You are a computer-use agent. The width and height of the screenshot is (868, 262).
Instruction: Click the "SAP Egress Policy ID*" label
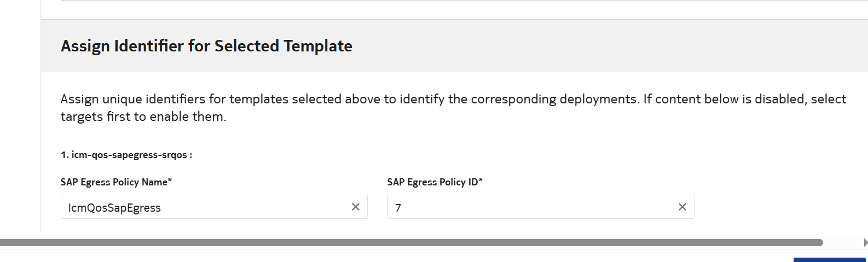click(x=435, y=182)
